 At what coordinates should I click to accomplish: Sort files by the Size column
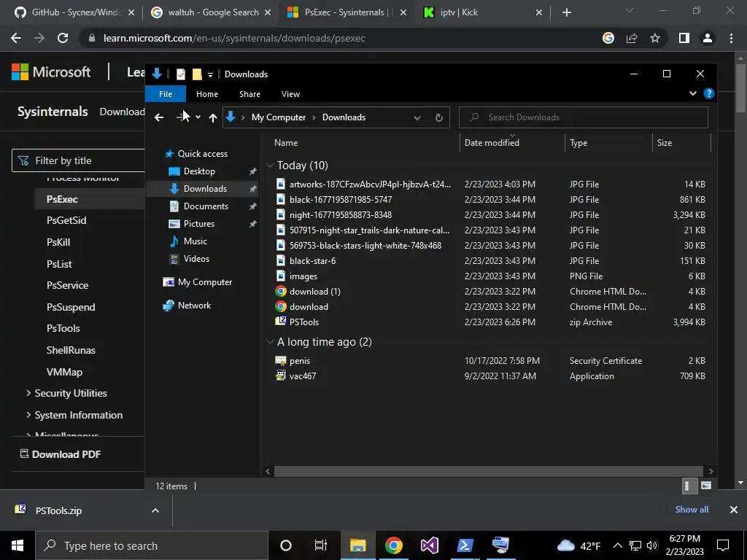(x=664, y=142)
